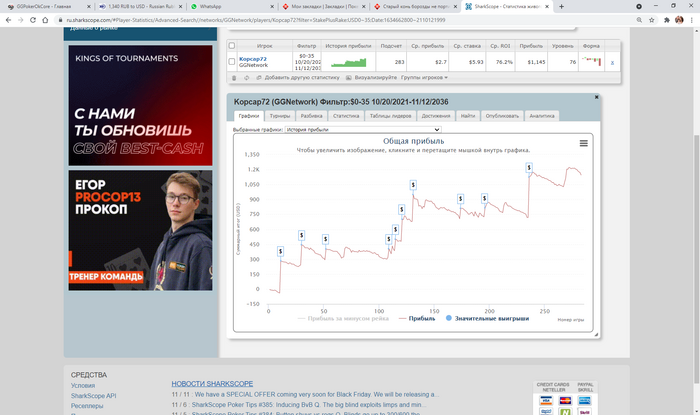This screenshot has width=700, height=415.
Task: Sort table by Ср. ROI column header
Action: tap(500, 46)
